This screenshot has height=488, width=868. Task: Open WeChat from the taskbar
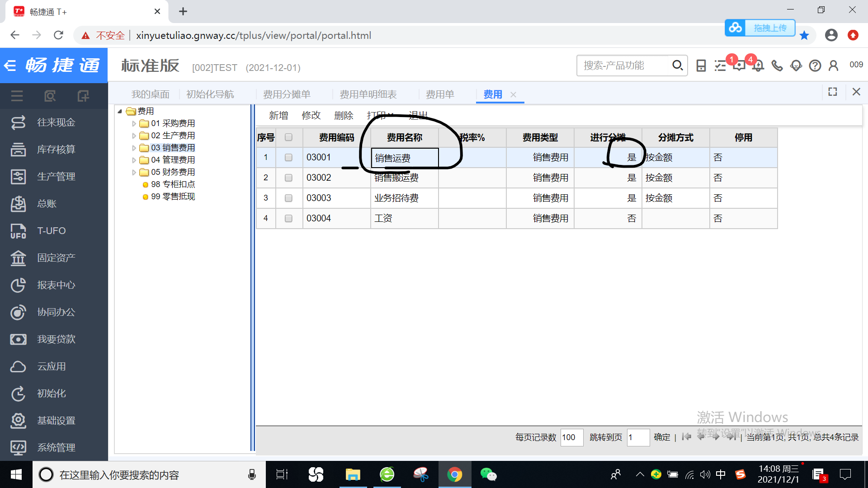point(488,474)
